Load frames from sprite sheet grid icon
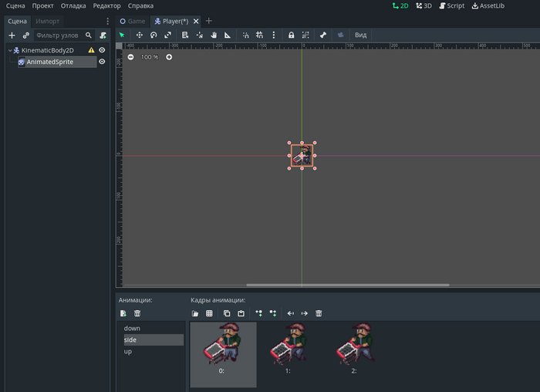Image resolution: width=540 pixels, height=392 pixels. [x=209, y=313]
